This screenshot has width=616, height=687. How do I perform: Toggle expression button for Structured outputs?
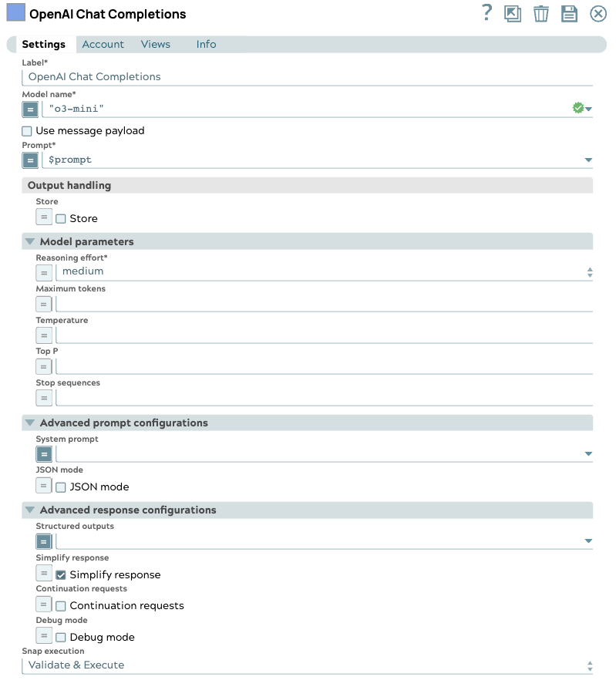click(x=45, y=541)
